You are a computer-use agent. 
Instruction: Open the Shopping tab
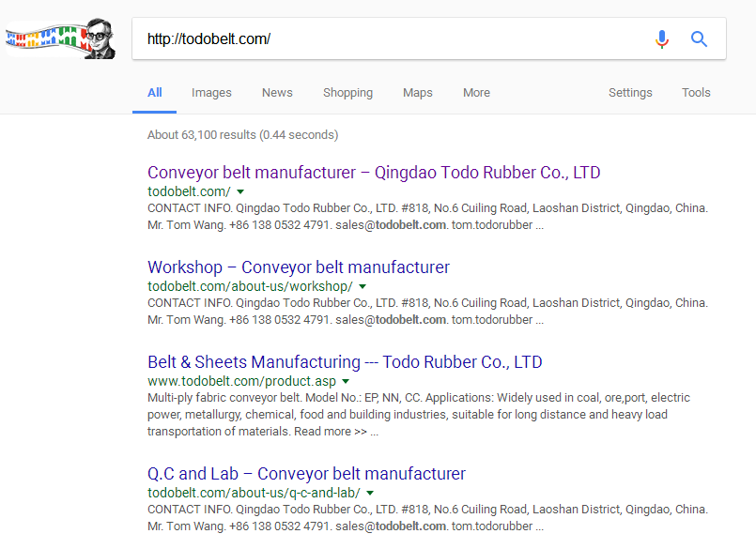[347, 93]
